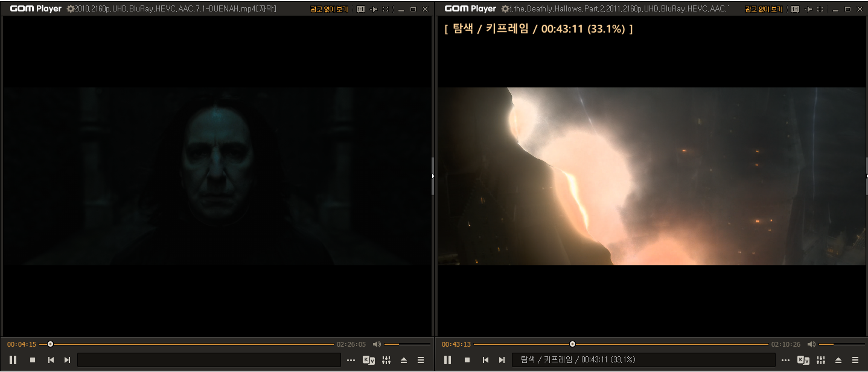Open settings gear in Deathly Hallows Part 2 title bar
868x372 pixels.
click(505, 9)
